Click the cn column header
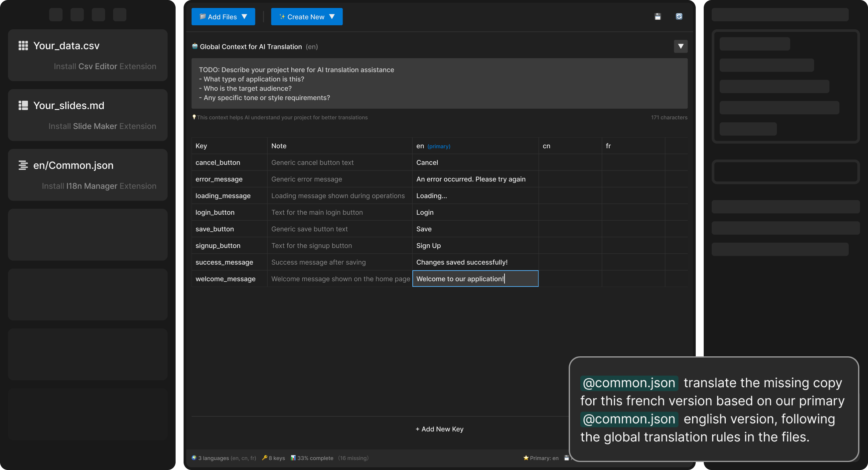 (x=570, y=146)
